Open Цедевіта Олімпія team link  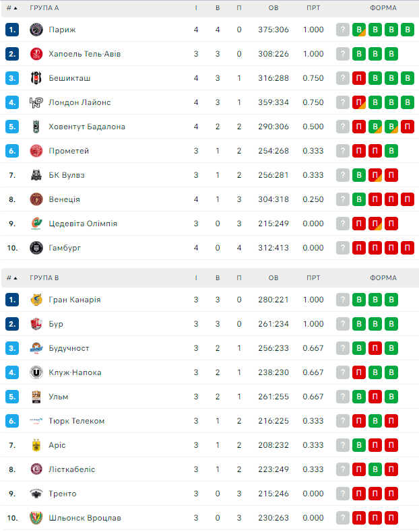click(83, 224)
